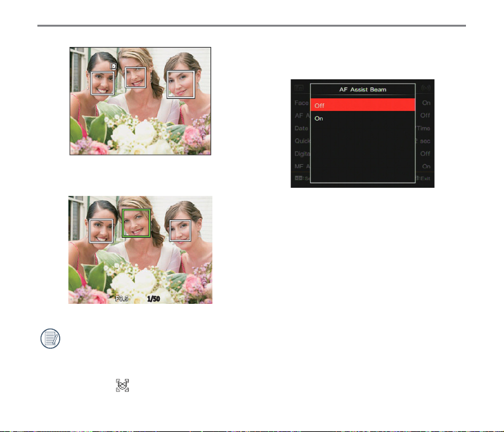Screen dimensions: 504x432
Task: Click the dimmed wireless icon in camera menu
Action: pos(425,88)
